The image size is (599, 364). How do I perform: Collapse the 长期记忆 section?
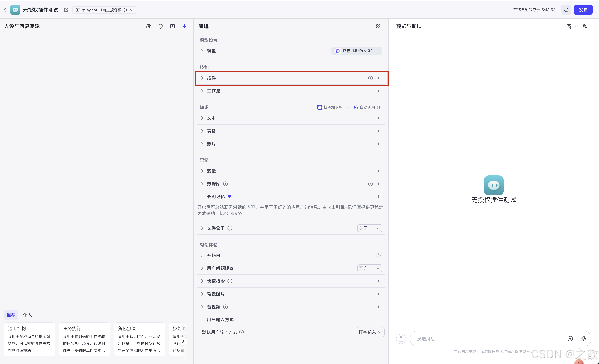[x=202, y=197]
